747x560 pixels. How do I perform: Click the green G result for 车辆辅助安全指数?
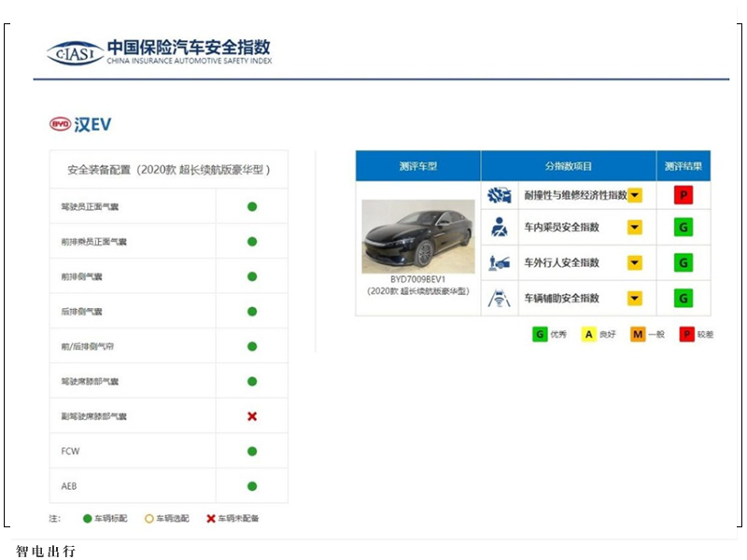click(x=684, y=298)
